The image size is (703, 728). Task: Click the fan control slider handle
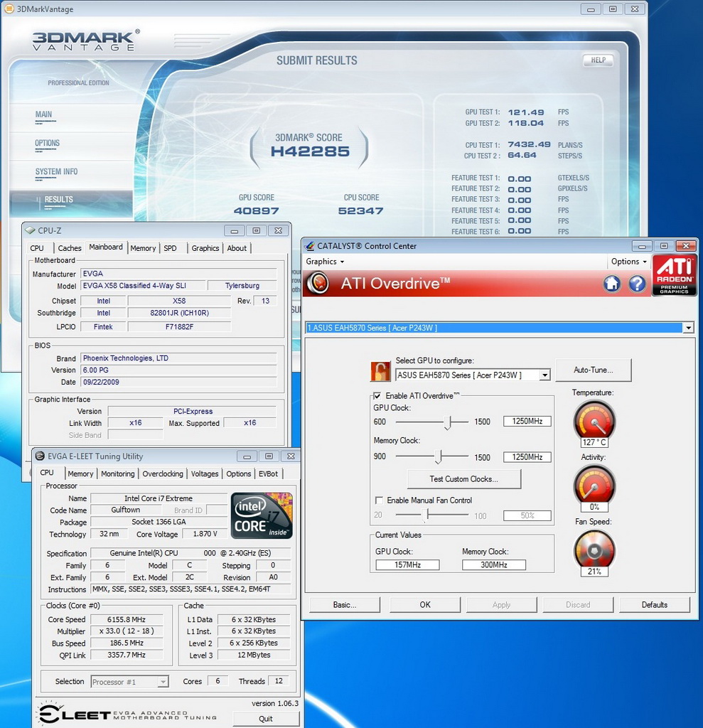[x=426, y=515]
